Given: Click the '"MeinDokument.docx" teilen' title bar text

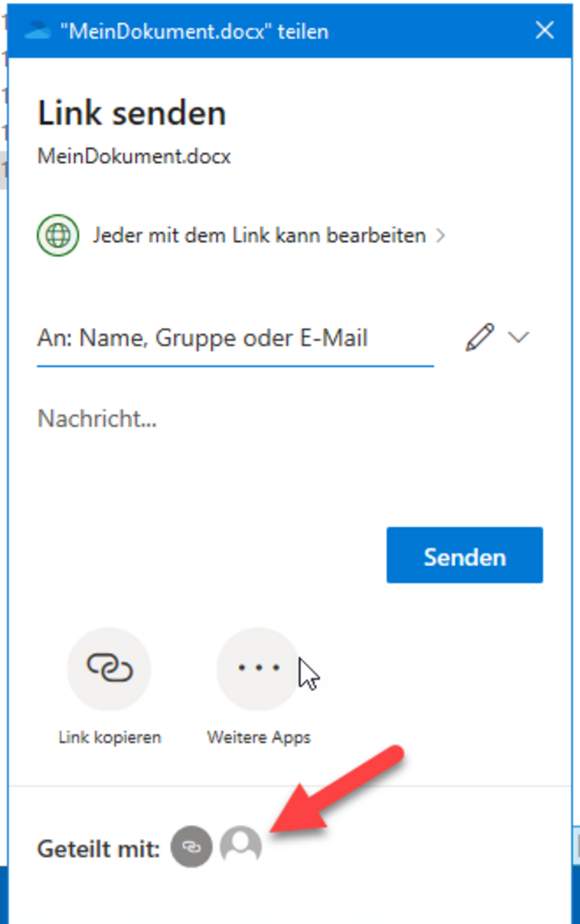Looking at the screenshot, I should (194, 31).
